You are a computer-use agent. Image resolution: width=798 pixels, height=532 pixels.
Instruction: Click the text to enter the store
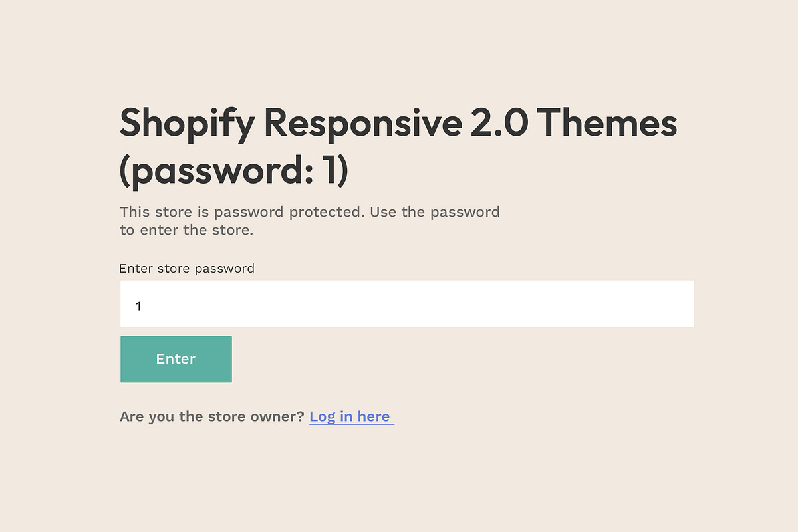[x=187, y=231]
